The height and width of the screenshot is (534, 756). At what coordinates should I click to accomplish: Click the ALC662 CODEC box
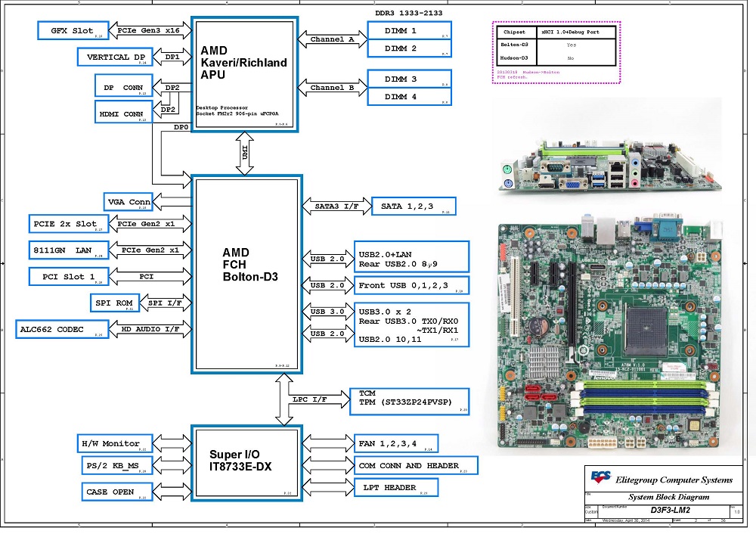pyautogui.click(x=62, y=329)
